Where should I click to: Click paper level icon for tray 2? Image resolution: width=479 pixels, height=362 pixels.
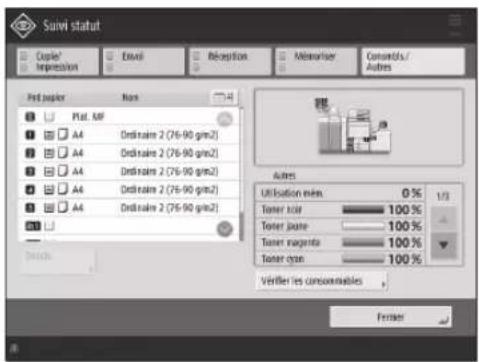pos(49,153)
